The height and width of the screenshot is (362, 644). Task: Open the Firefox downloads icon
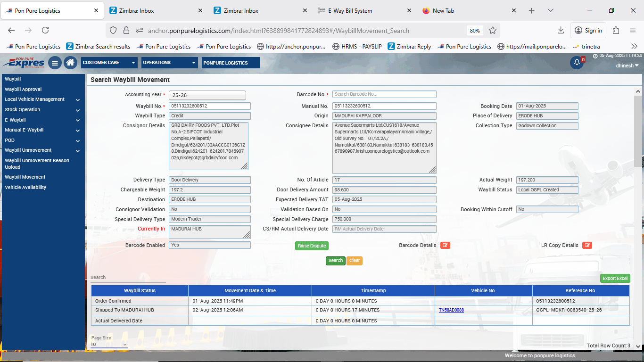coord(561,31)
